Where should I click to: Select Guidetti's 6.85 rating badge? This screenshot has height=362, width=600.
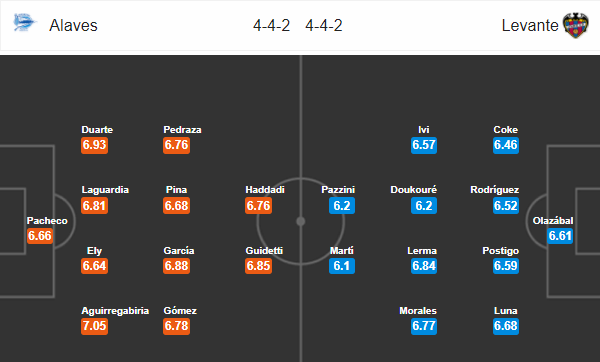(259, 266)
